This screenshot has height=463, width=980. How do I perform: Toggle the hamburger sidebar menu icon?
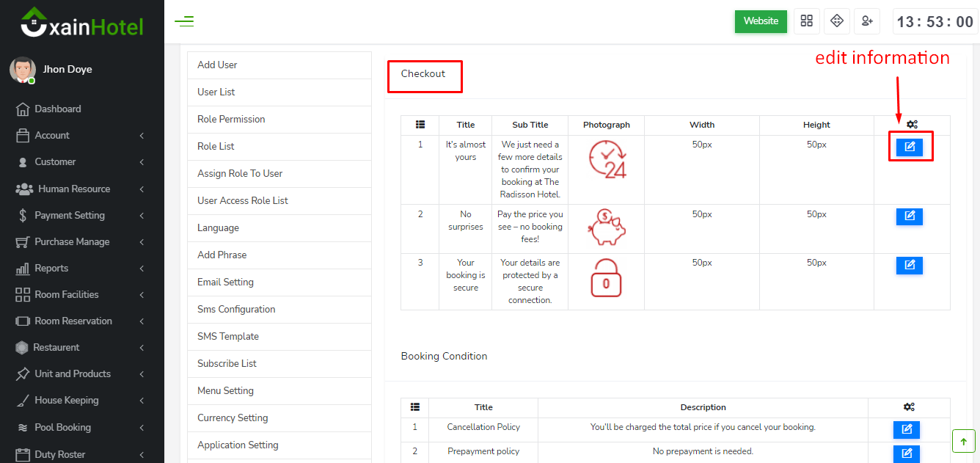point(184,21)
